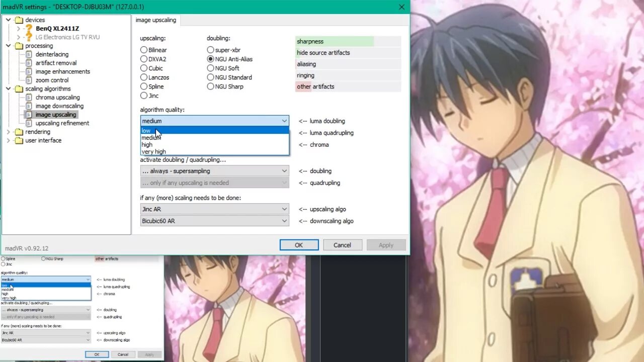
Task: Choose super-xbr doubling
Action: coord(210,50)
